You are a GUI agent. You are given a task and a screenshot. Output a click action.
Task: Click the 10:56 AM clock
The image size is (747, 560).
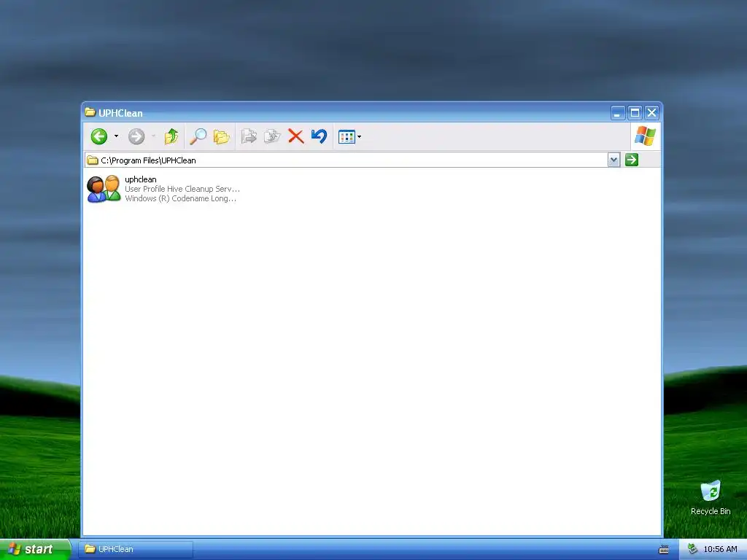click(720, 549)
